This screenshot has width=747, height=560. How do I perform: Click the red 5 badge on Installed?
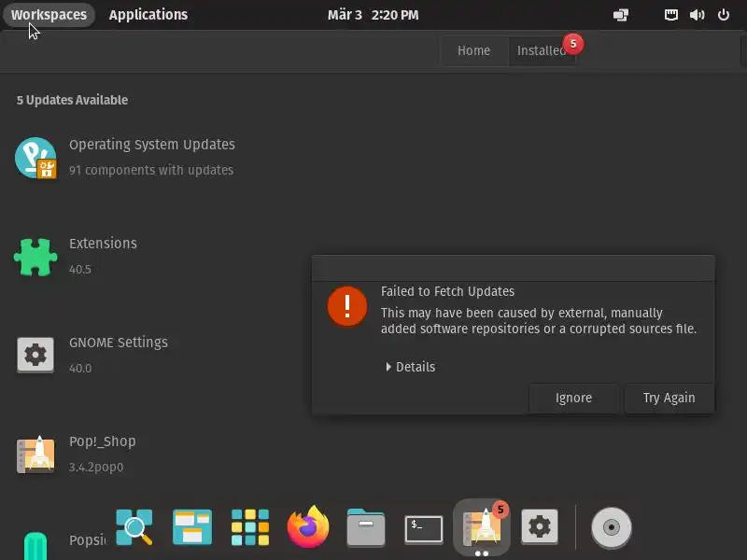point(573,44)
